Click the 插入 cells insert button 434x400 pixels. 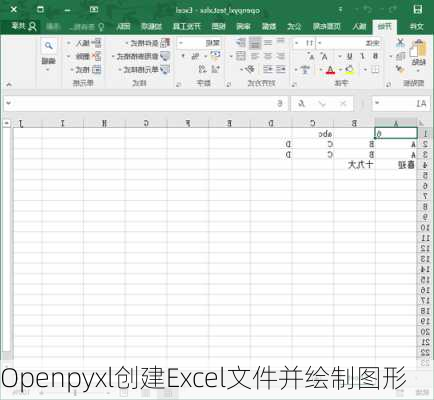pyautogui.click(x=83, y=43)
